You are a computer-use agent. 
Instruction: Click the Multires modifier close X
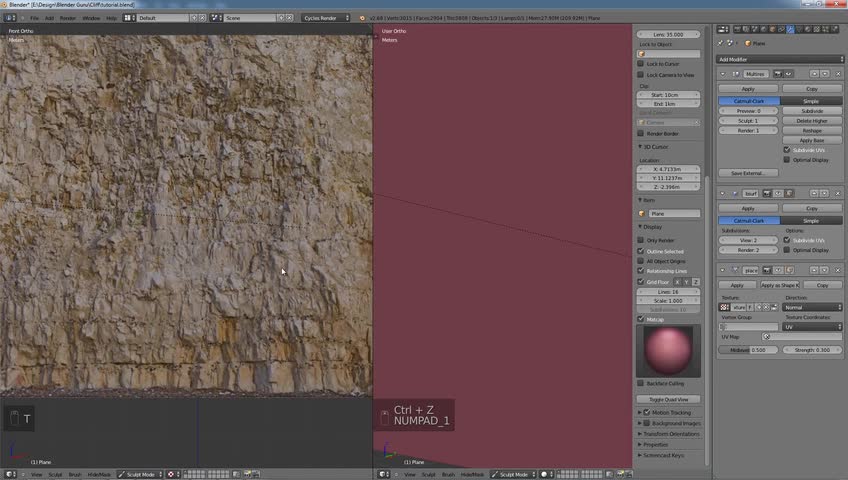point(838,74)
